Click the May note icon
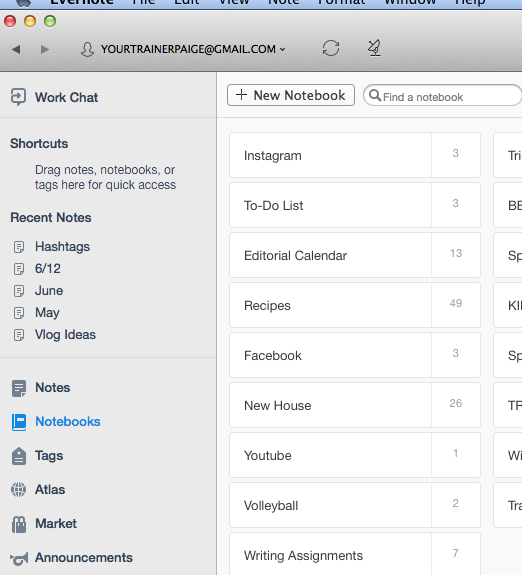This screenshot has height=575, width=522. click(19, 313)
